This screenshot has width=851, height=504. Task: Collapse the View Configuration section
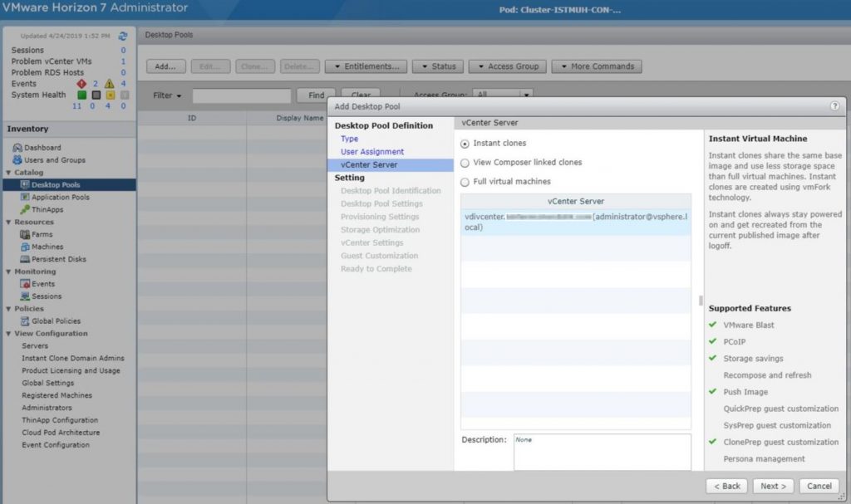(x=8, y=334)
